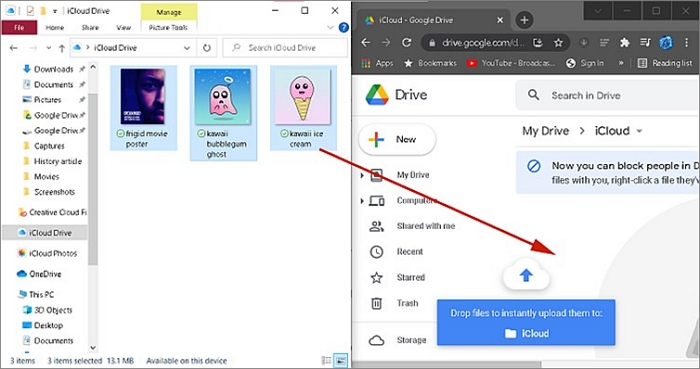
Task: Refresh the iCloud Drive folder
Action: coord(207,48)
